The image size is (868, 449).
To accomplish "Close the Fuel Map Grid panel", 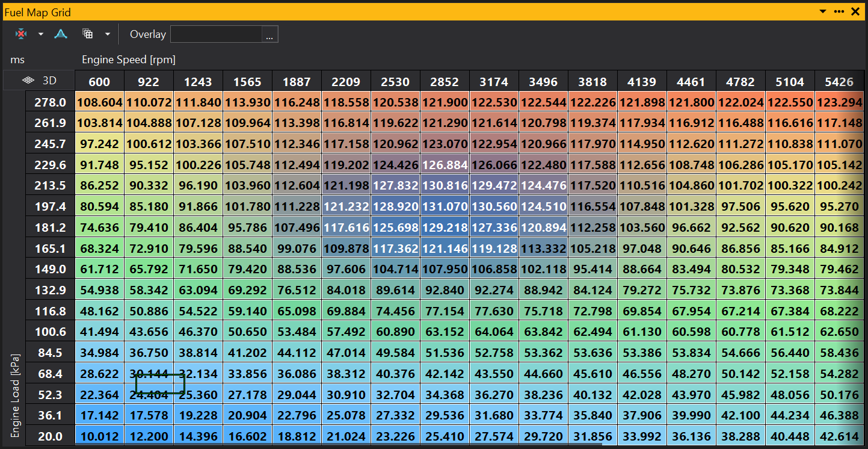I will 855,11.
